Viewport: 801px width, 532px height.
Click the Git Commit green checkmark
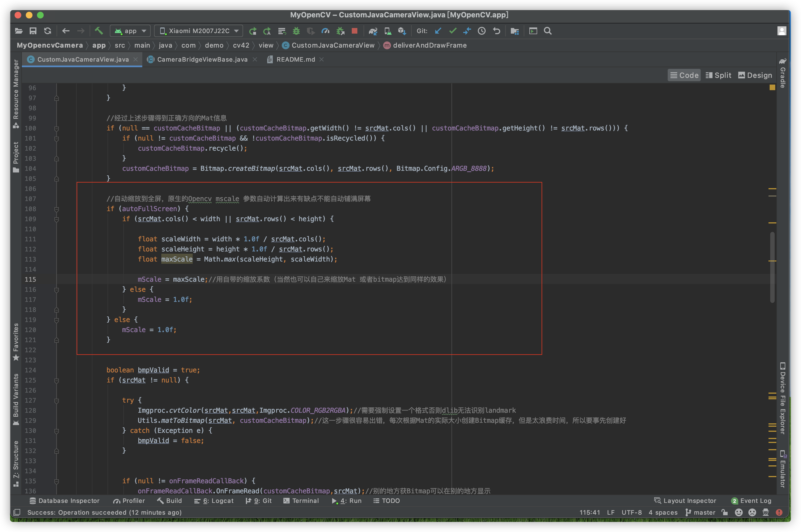pos(453,31)
